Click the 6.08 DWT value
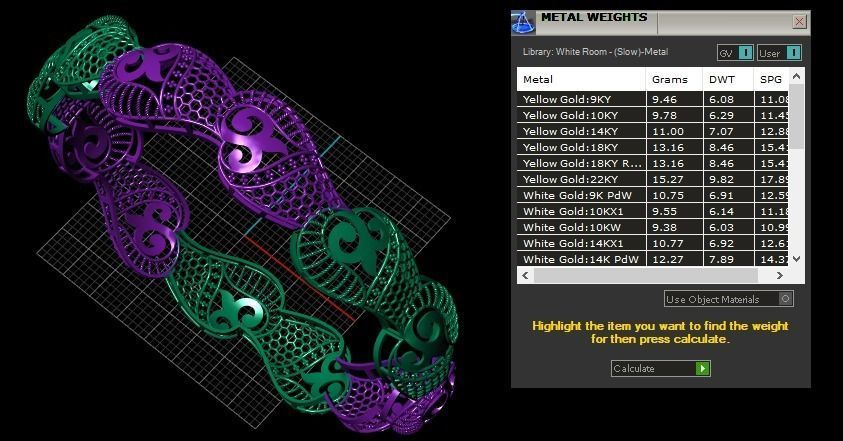 click(721, 99)
